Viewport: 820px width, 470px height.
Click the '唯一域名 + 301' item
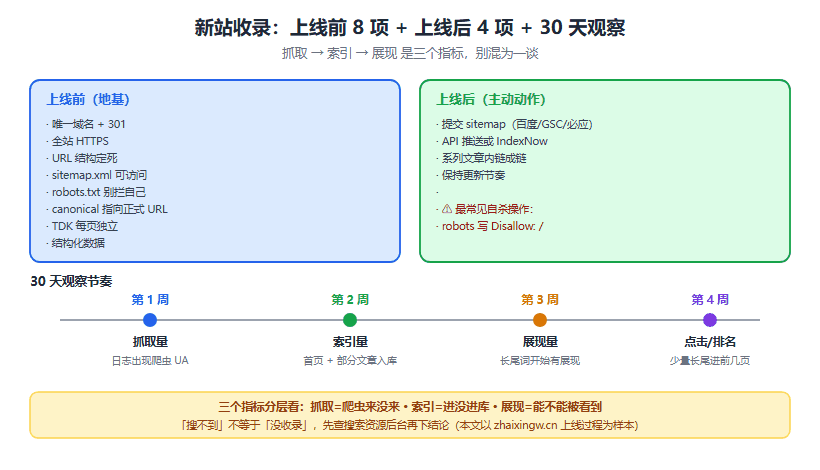(x=88, y=124)
